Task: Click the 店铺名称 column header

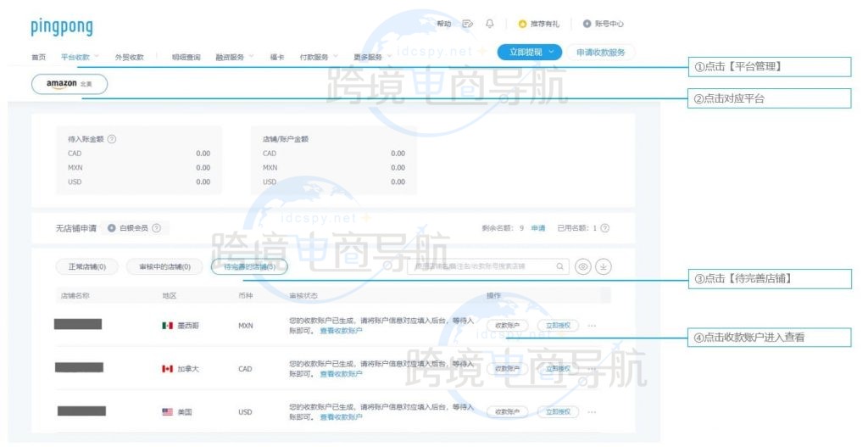Action: point(75,296)
